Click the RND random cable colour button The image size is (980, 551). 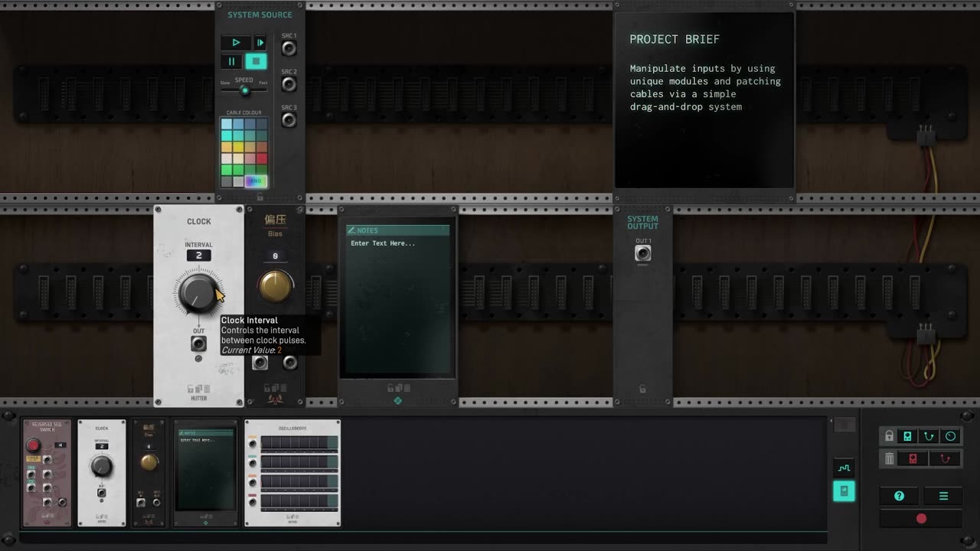pos(256,181)
